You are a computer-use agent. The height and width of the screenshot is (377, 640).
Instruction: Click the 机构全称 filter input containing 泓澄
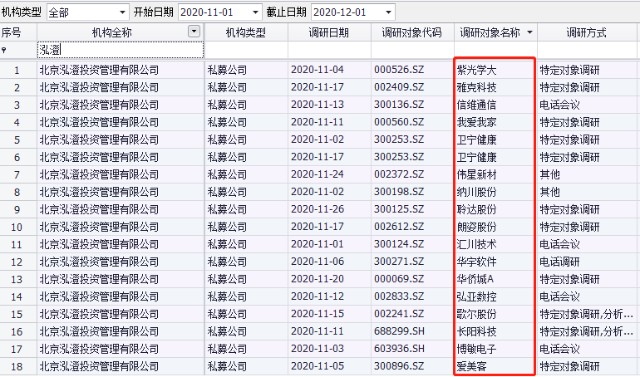(120, 50)
